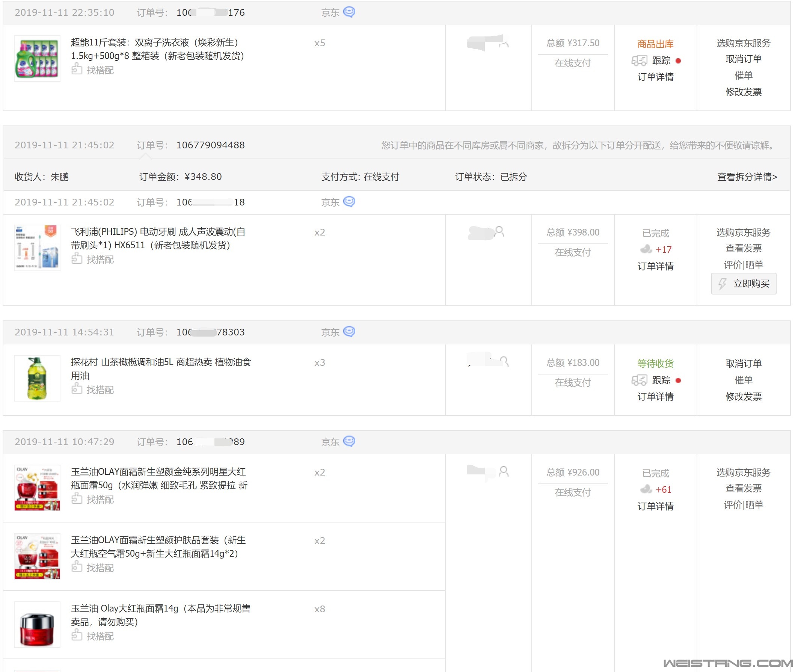Open JD chat icon for order ending 89
The height and width of the screenshot is (672, 798).
tap(349, 441)
